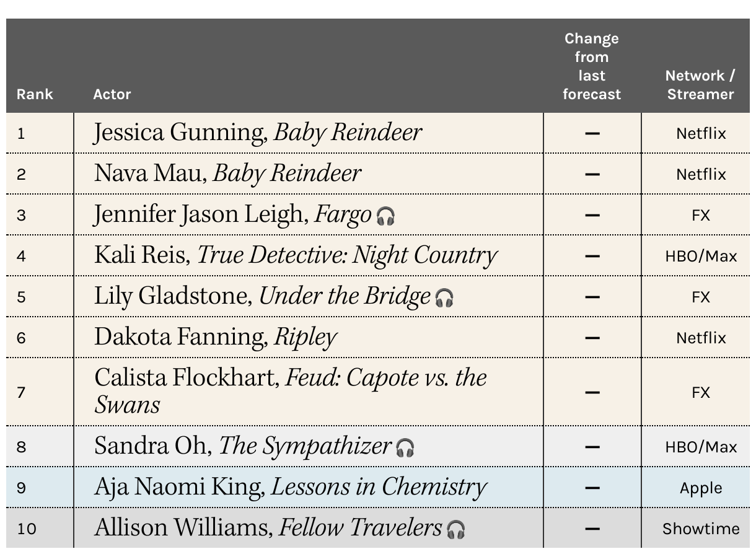Select the Actor column header
Screen dimensions: 756x554
point(112,94)
